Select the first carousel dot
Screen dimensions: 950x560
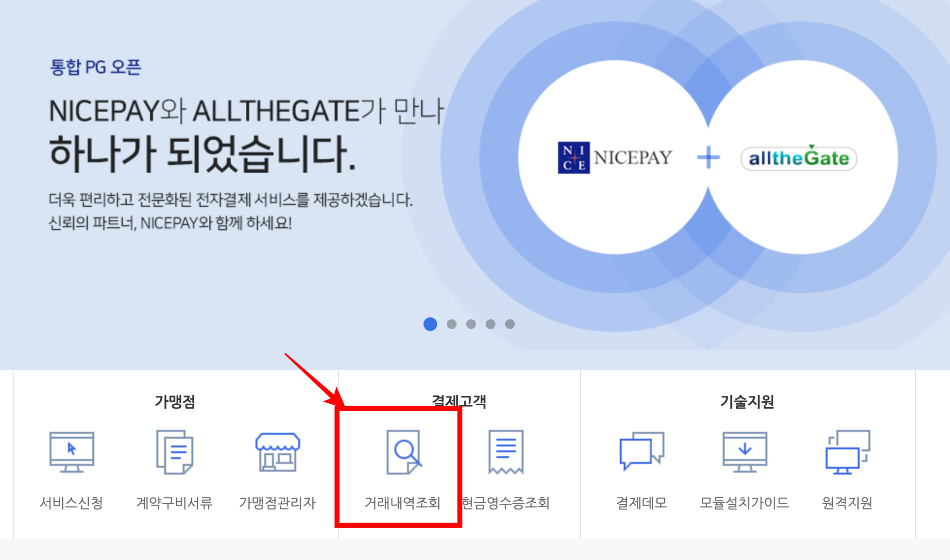[x=430, y=324]
